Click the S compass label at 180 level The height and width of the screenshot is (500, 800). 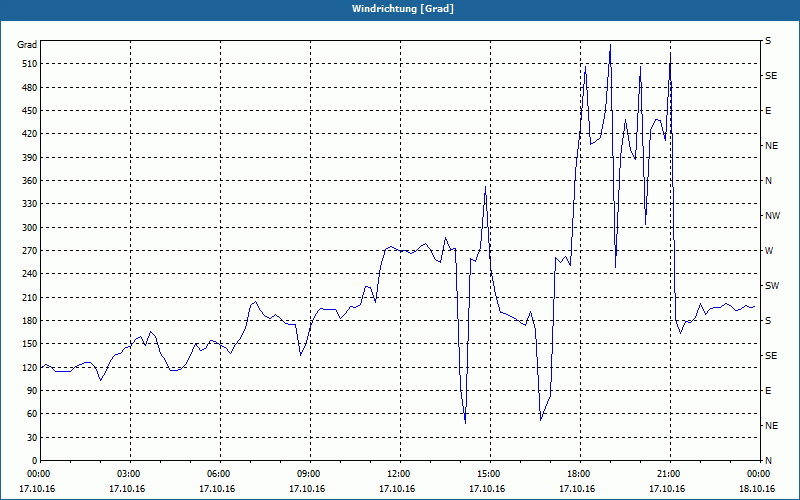pyautogui.click(x=768, y=321)
